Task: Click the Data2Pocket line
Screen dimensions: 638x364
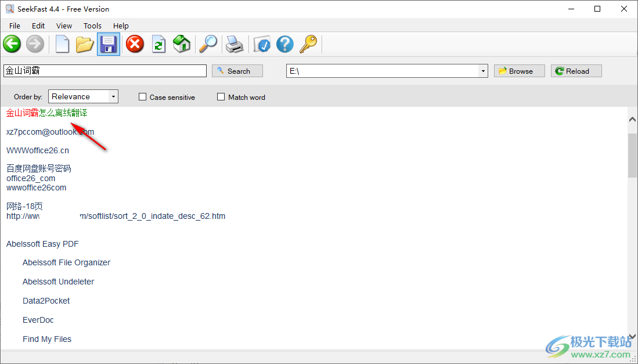Action: (x=46, y=301)
